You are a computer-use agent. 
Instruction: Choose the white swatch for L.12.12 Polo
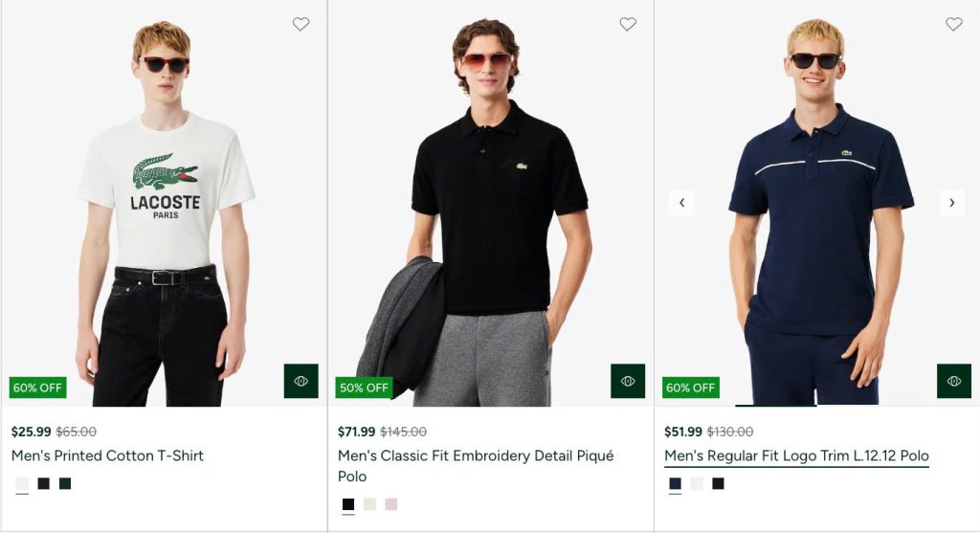(697, 483)
